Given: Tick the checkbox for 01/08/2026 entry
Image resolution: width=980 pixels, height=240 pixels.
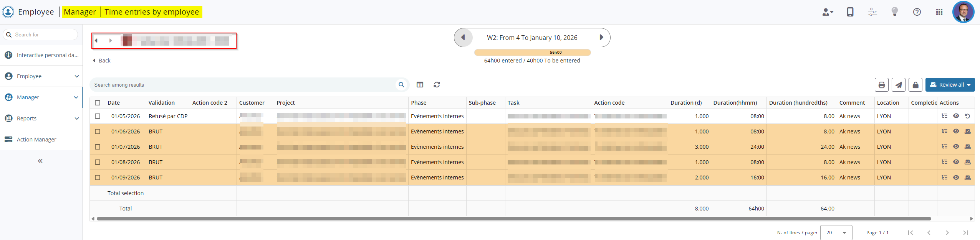Looking at the screenshot, I should coord(98,162).
